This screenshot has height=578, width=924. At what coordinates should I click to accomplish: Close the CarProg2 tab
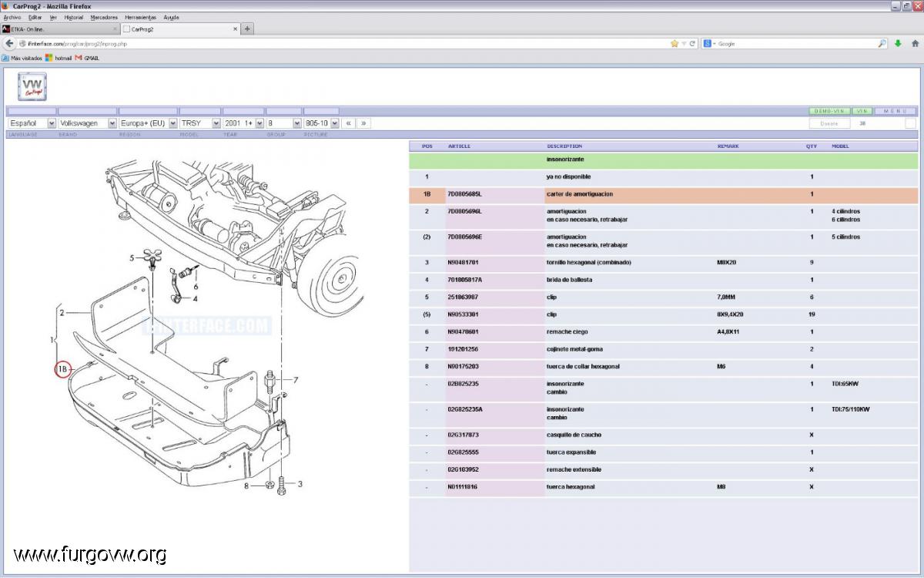click(236, 29)
